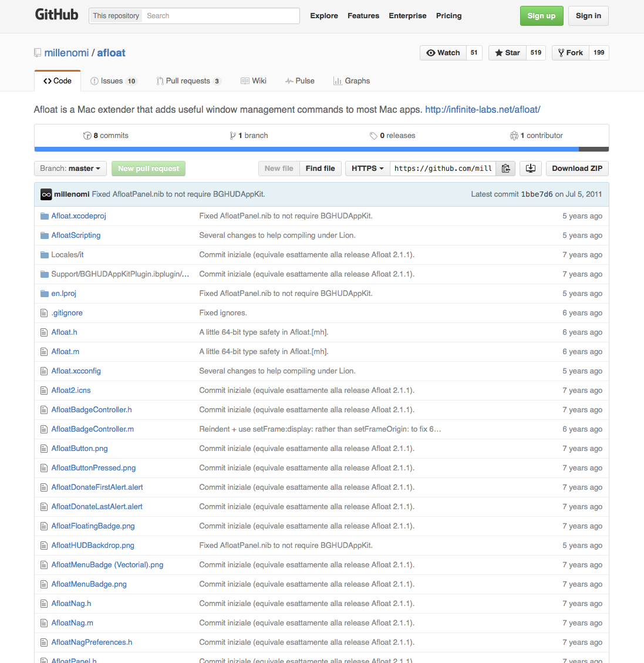Open AfloatBadgeController.m file

(x=93, y=429)
